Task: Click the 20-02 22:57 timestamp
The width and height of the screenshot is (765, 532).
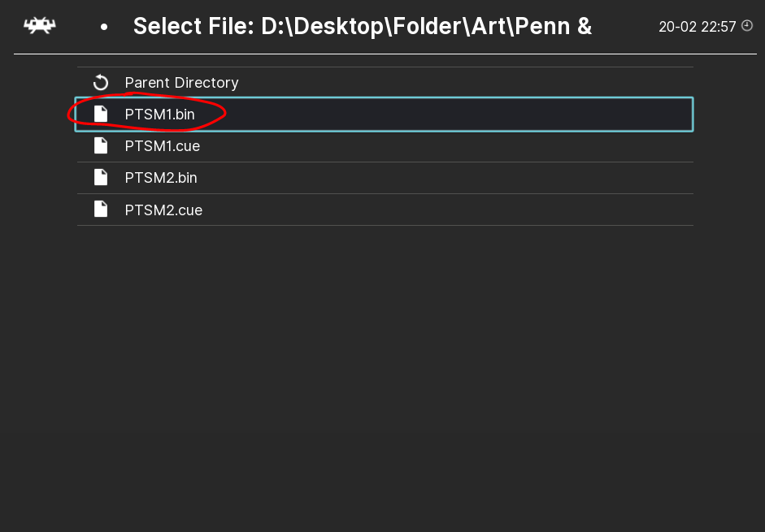Action: [699, 25]
